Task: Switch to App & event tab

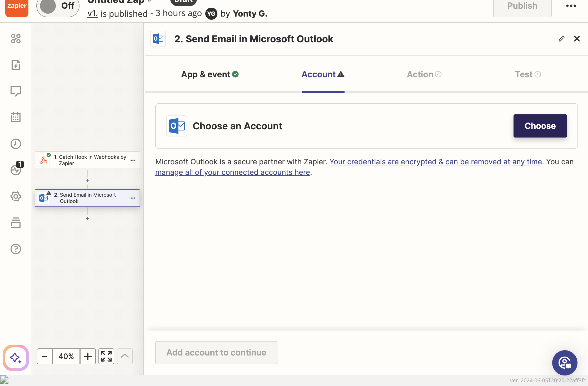Action: (210, 74)
